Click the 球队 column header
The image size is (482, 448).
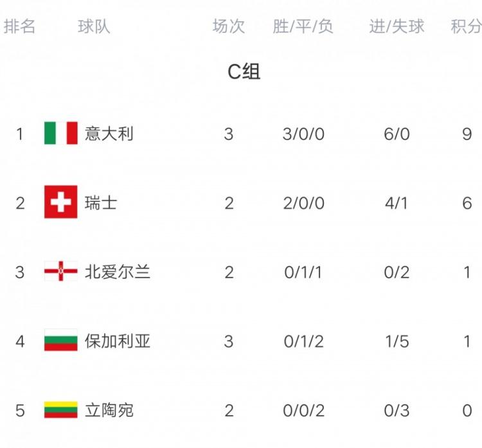click(x=94, y=26)
